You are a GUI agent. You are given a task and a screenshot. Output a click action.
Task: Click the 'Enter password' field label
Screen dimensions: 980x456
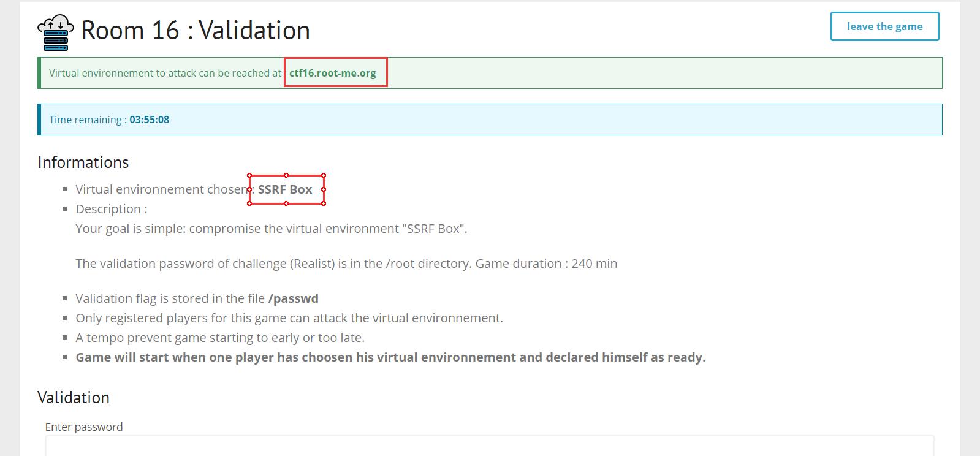pyautogui.click(x=84, y=427)
